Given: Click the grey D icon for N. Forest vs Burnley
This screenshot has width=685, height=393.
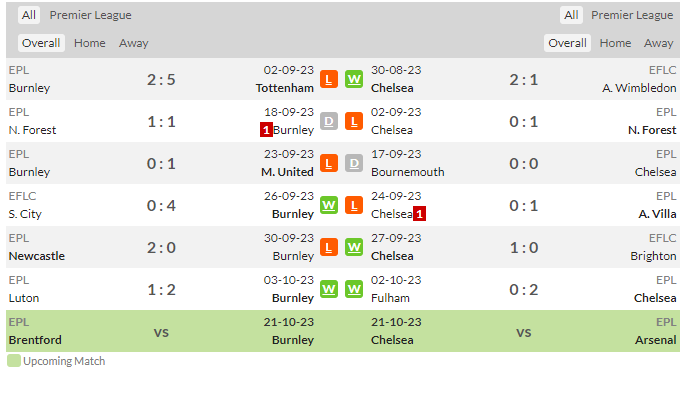Looking at the screenshot, I should 329,121.
